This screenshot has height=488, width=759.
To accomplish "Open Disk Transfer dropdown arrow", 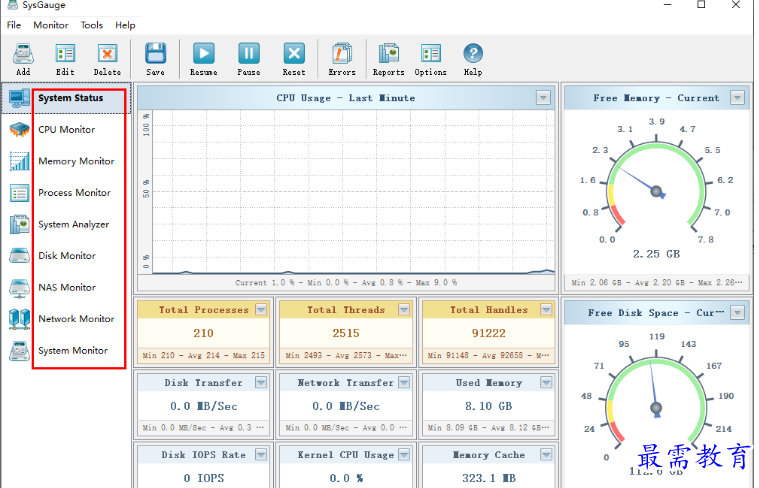I will 261,382.
